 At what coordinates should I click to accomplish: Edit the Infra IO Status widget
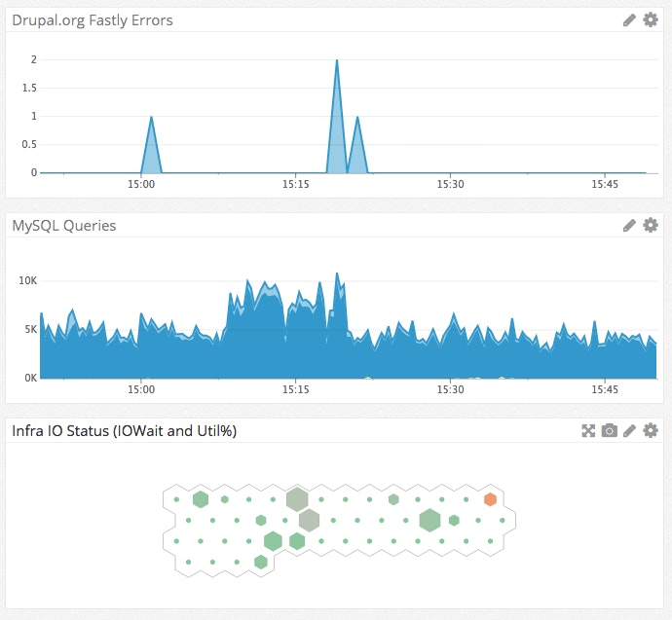[x=629, y=430]
